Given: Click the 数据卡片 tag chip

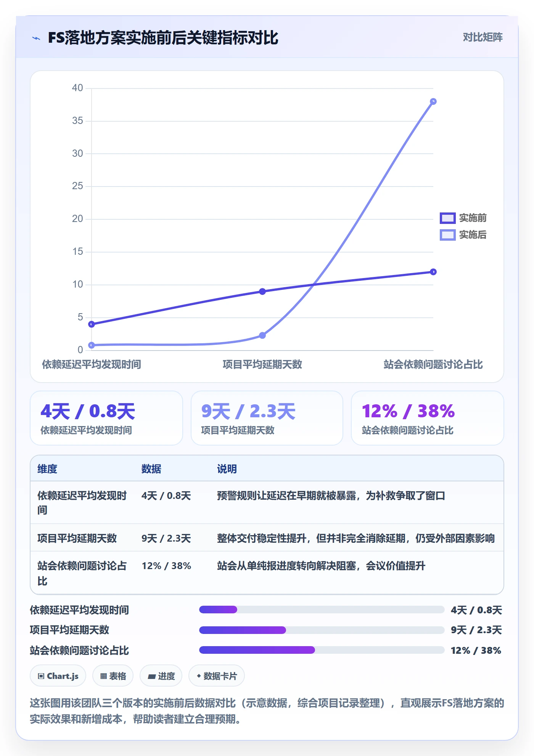Looking at the screenshot, I should (217, 676).
